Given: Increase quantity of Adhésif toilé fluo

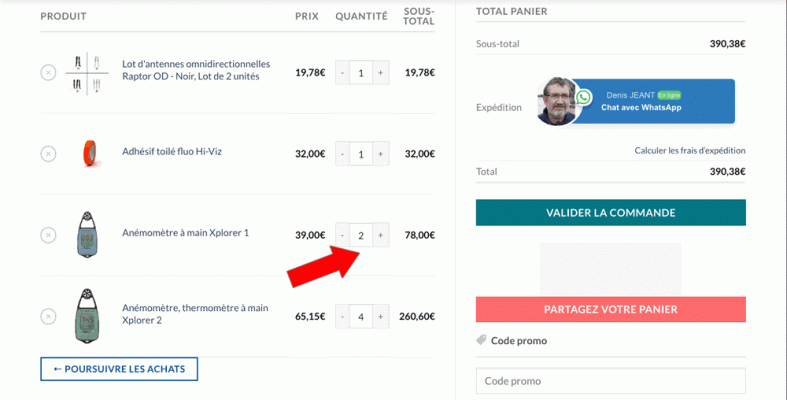Looking at the screenshot, I should (380, 153).
